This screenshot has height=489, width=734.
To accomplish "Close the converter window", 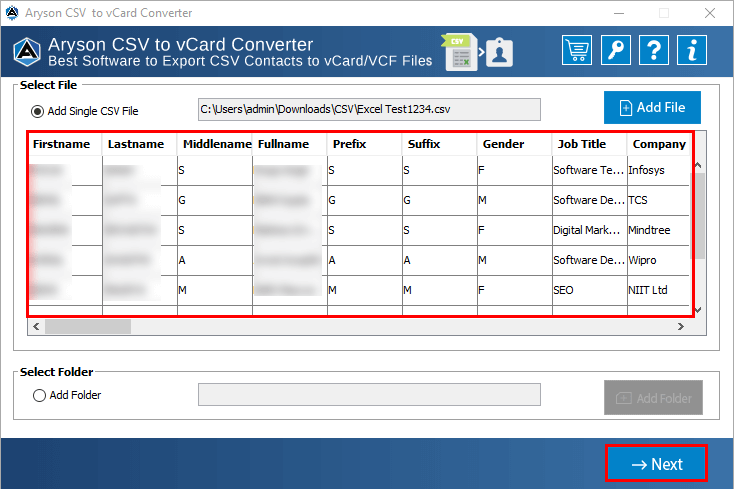I will 710,13.
